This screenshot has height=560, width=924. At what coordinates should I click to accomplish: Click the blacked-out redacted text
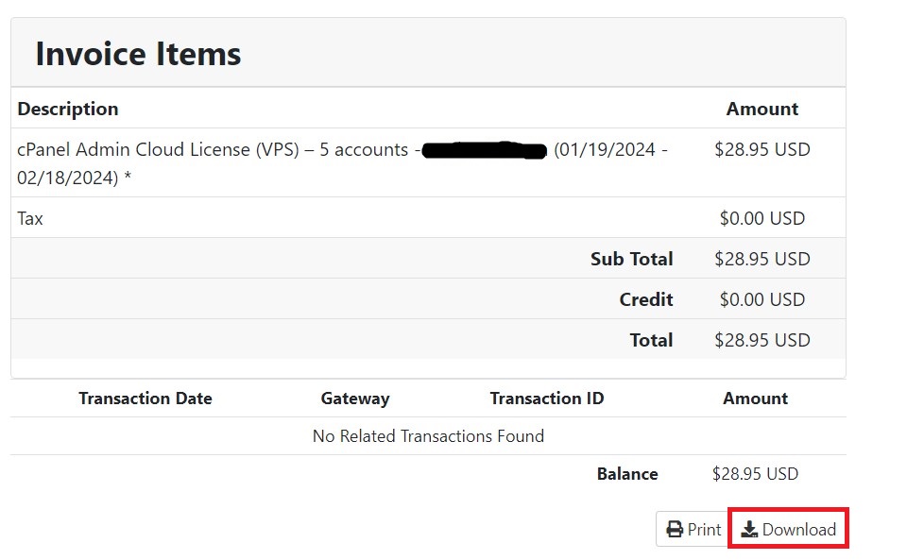(485, 151)
